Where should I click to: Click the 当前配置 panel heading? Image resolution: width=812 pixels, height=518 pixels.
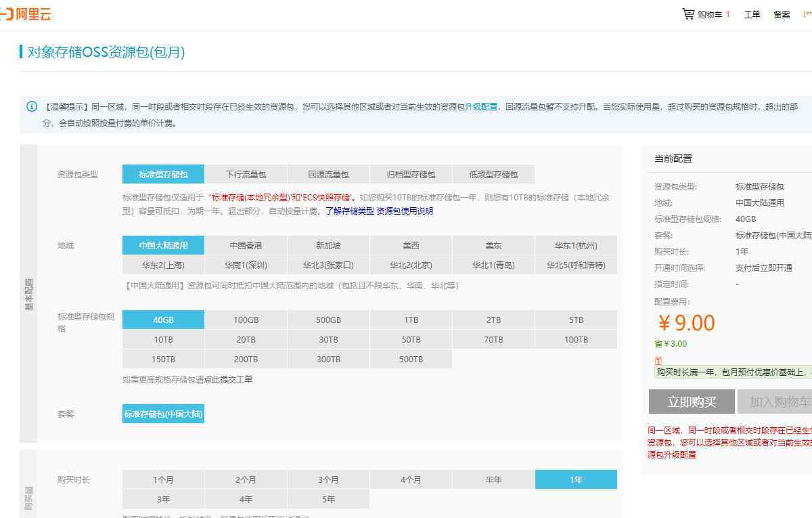point(673,158)
